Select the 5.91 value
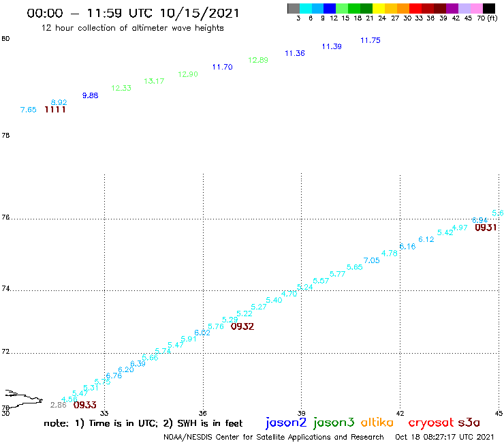This screenshot has height=443, width=504. (189, 339)
